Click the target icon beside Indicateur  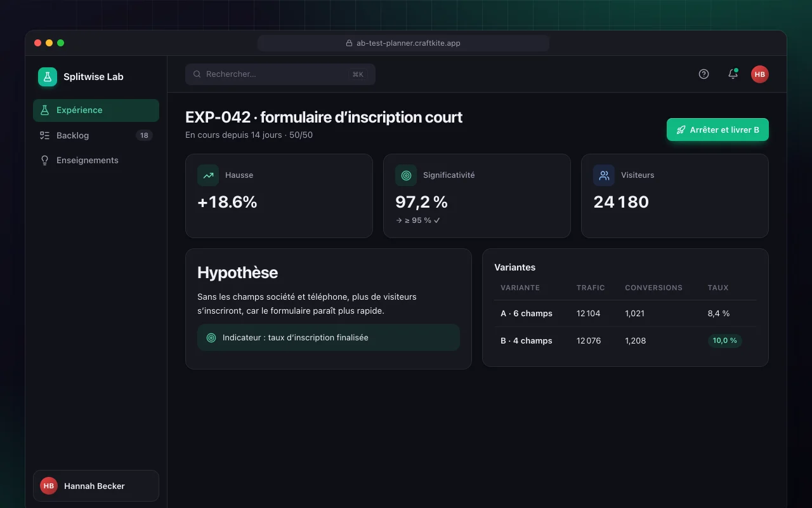(x=211, y=338)
